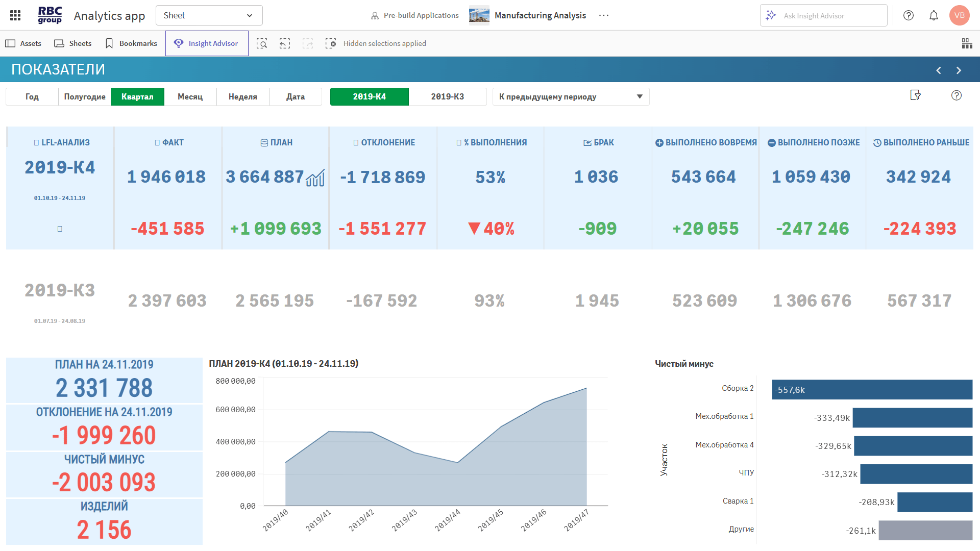Open the Bookmarks tab
This screenshot has height=551, width=980.
[131, 43]
